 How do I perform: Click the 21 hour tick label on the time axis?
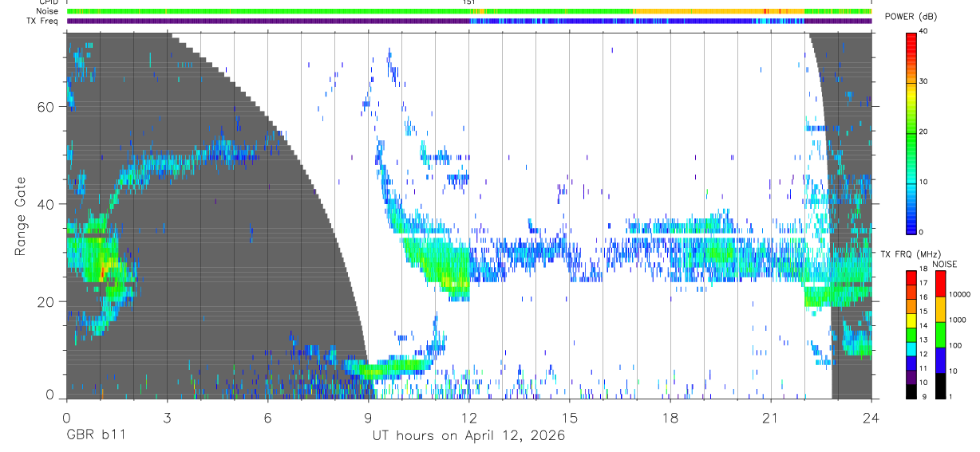[771, 418]
